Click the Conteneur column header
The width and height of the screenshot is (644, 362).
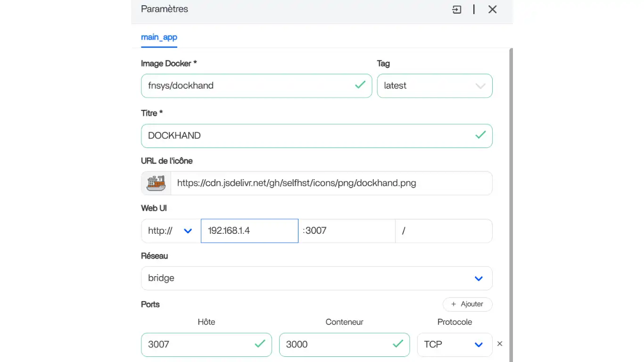tap(345, 322)
